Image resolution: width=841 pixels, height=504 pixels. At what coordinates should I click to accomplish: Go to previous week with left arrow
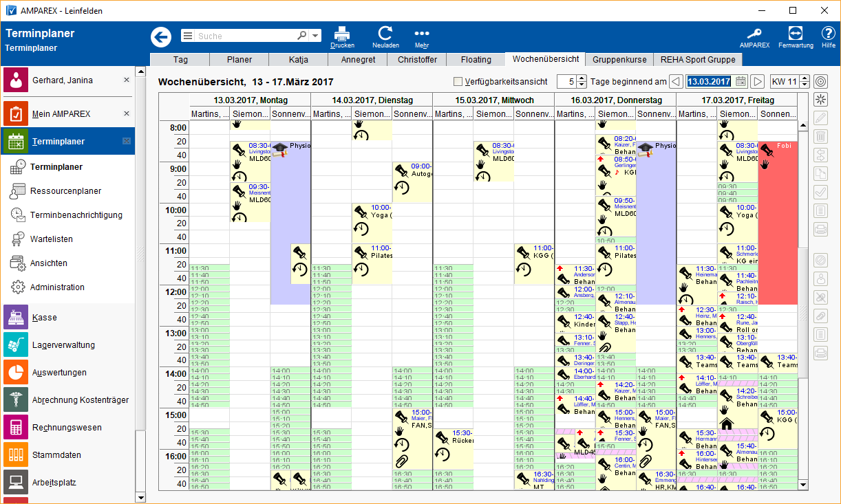[x=676, y=81]
